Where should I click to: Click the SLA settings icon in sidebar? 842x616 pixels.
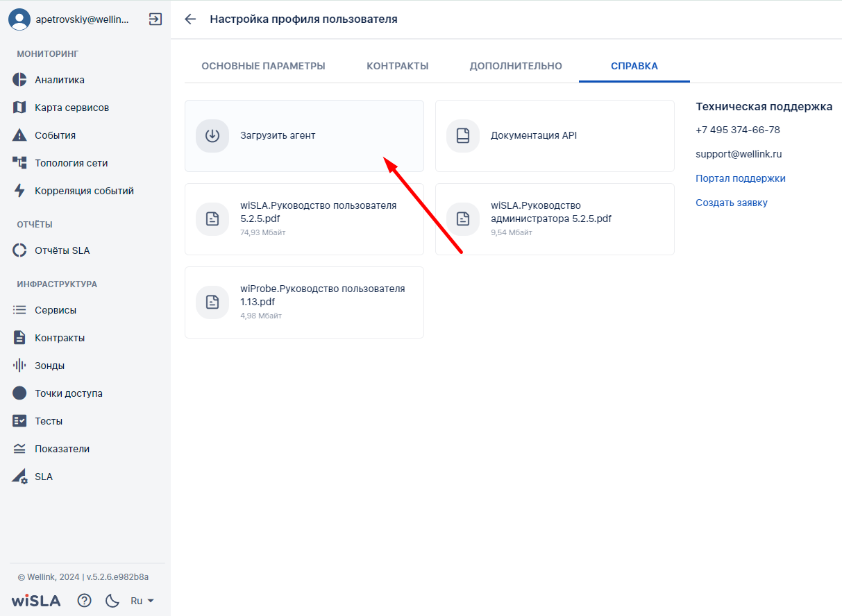click(x=19, y=477)
